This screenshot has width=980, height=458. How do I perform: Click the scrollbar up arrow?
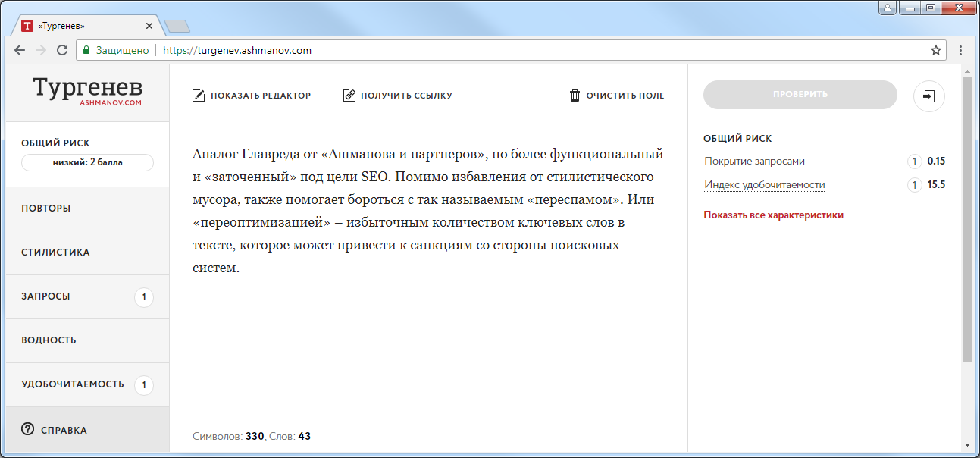tap(966, 71)
